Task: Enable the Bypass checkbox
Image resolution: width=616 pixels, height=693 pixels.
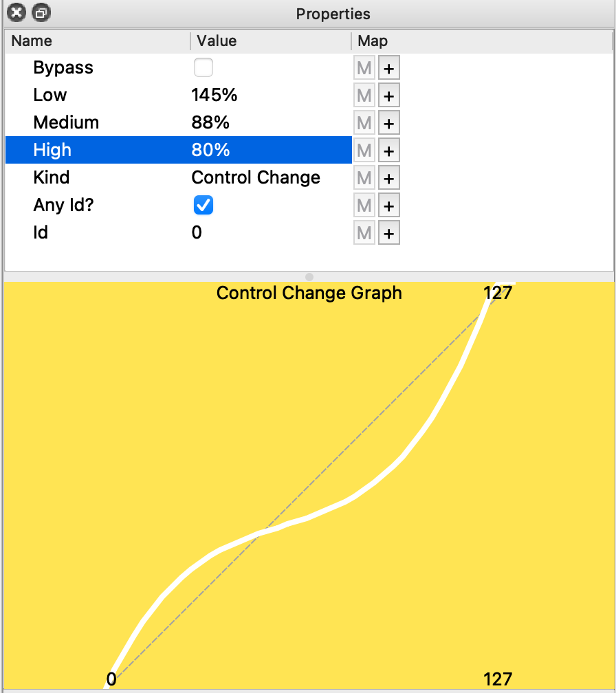Action: click(x=203, y=68)
